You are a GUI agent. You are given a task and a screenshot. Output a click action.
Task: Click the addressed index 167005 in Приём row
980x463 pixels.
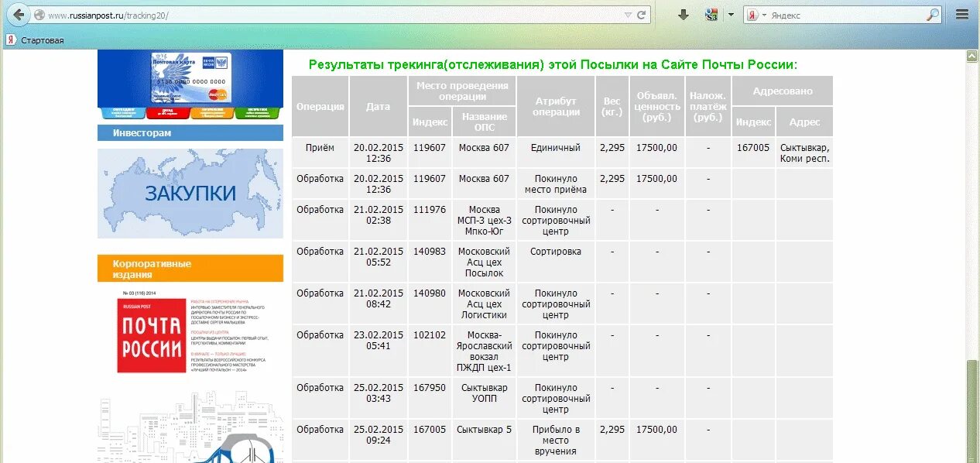(x=753, y=153)
